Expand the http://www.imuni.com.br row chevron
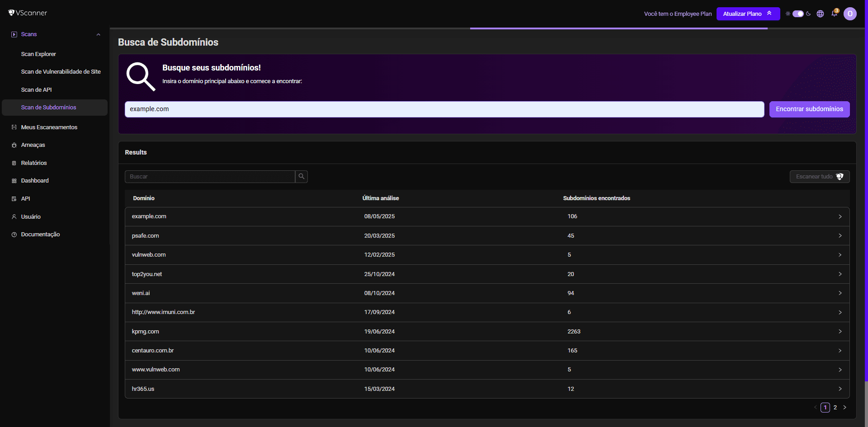The width and height of the screenshot is (868, 427). (x=840, y=312)
